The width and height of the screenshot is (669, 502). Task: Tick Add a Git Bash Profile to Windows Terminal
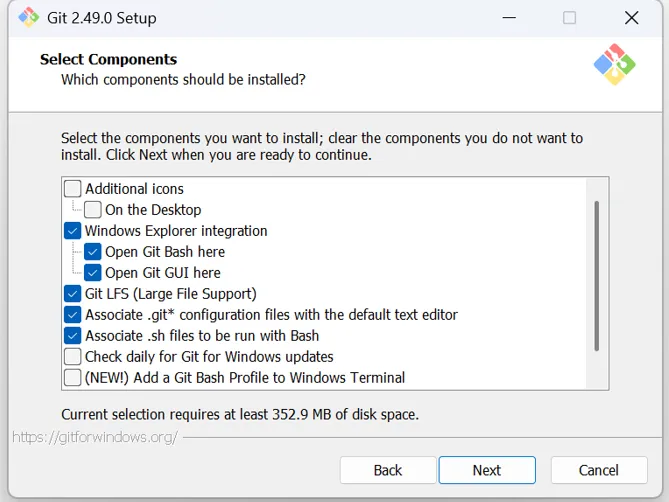pos(73,378)
